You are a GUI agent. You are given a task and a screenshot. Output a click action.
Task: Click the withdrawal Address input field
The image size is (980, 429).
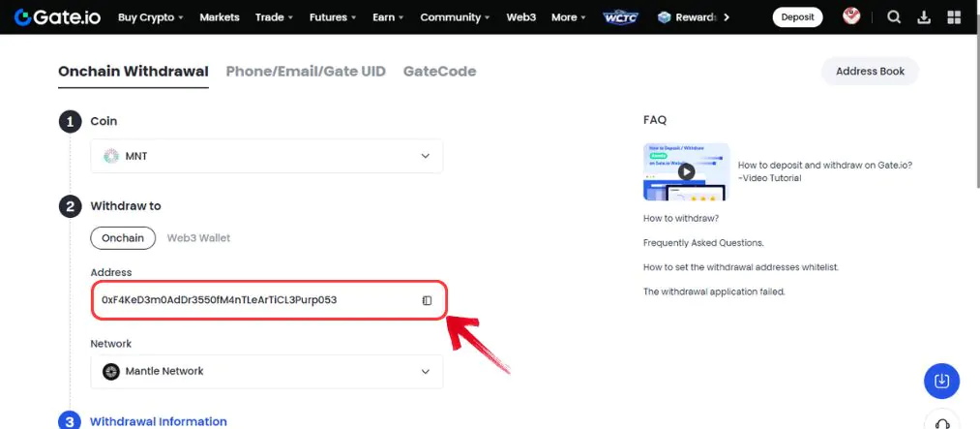(x=269, y=300)
